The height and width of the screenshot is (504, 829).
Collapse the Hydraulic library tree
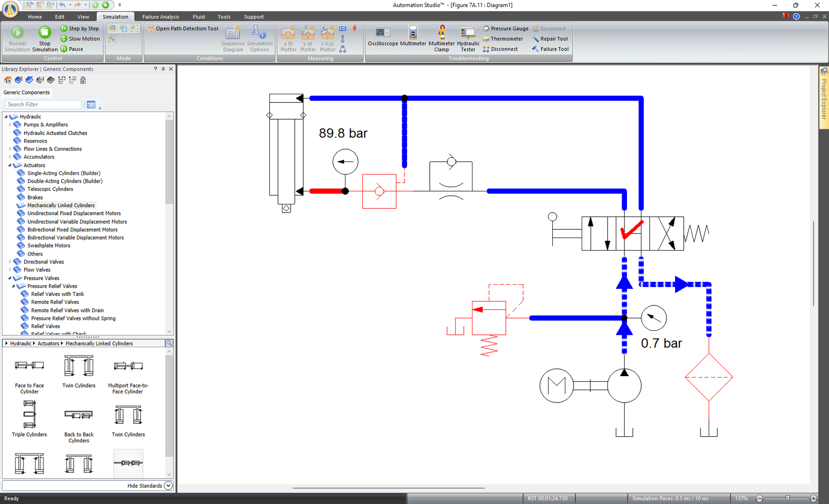click(x=5, y=116)
